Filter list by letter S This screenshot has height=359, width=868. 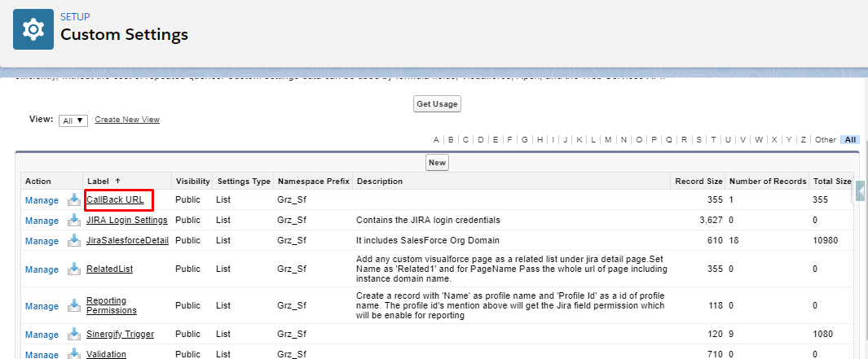click(698, 140)
